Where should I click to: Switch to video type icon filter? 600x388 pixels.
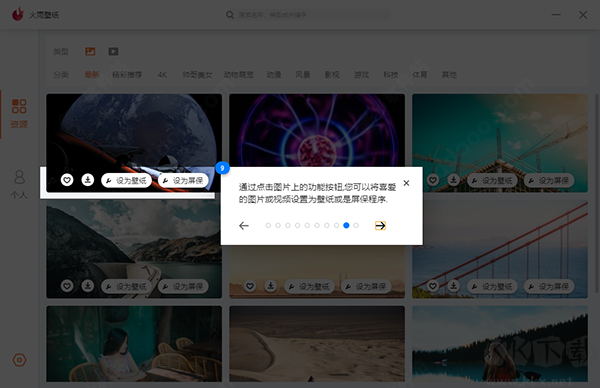tap(113, 51)
